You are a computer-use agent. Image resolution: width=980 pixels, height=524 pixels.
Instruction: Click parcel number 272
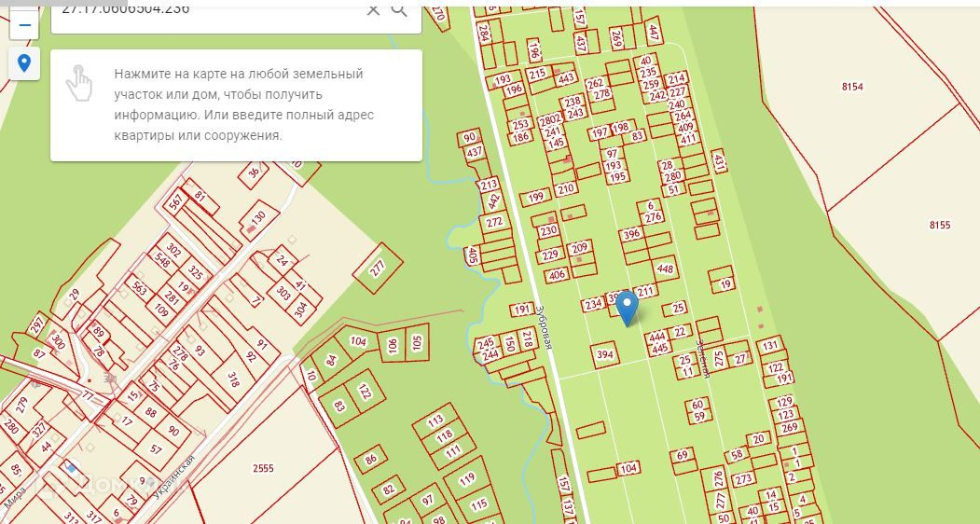point(494,222)
